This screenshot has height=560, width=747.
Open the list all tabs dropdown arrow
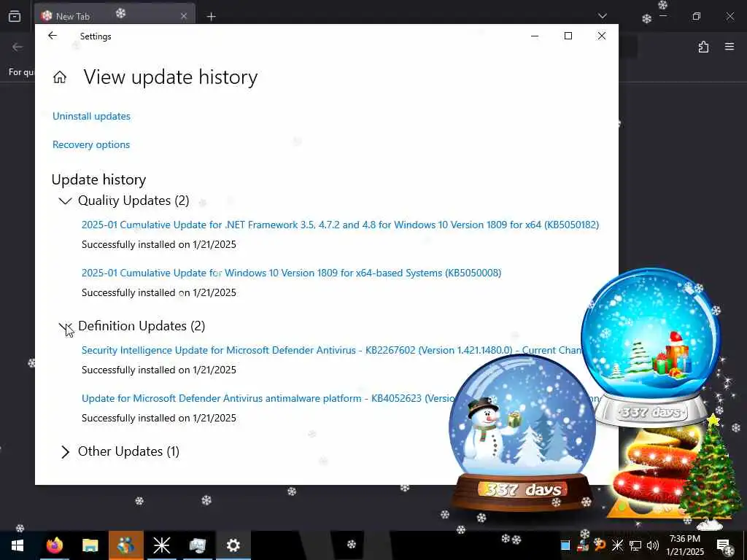tap(602, 16)
